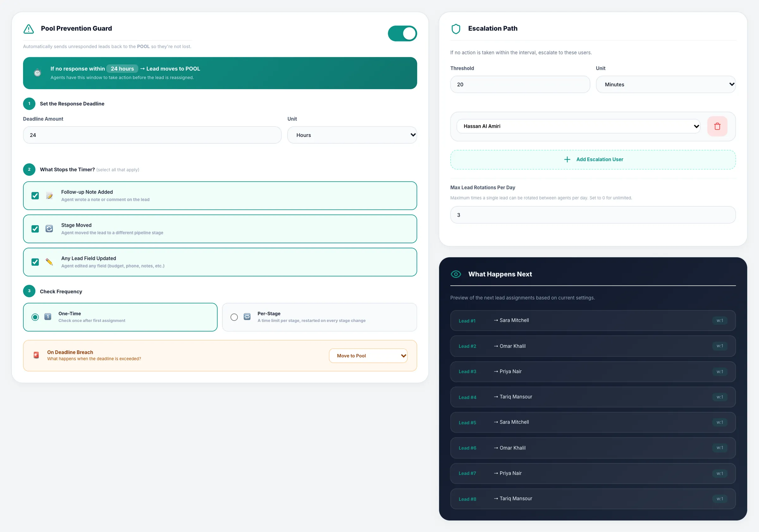This screenshot has height=532, width=759.
Task: Delete the Hassan Al Amiri escalation user
Action: [x=717, y=126]
